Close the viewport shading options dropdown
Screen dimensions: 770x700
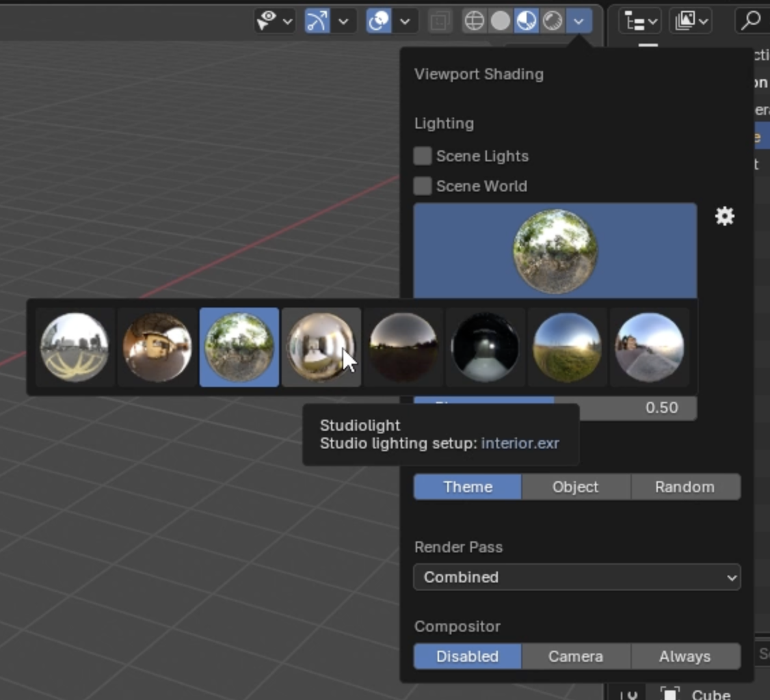pyautogui.click(x=579, y=21)
